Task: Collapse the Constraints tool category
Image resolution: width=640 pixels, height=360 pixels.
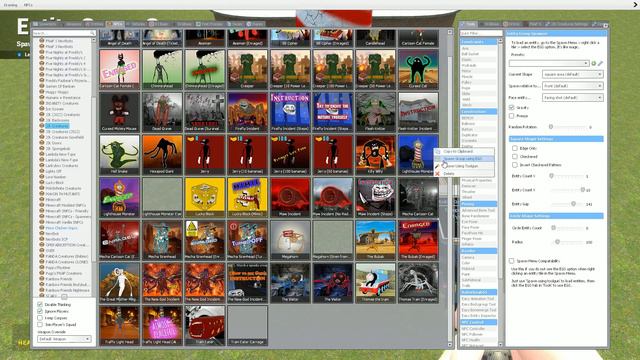Action: click(478, 42)
